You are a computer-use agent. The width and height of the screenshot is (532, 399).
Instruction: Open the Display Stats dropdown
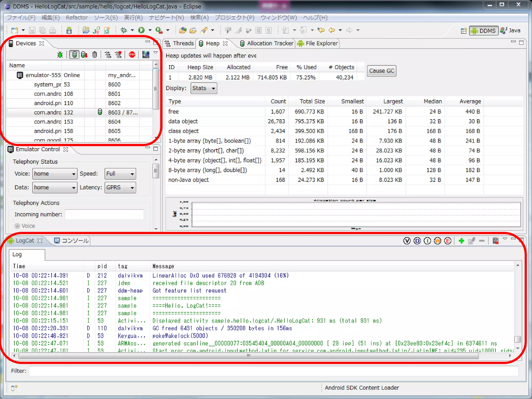204,88
